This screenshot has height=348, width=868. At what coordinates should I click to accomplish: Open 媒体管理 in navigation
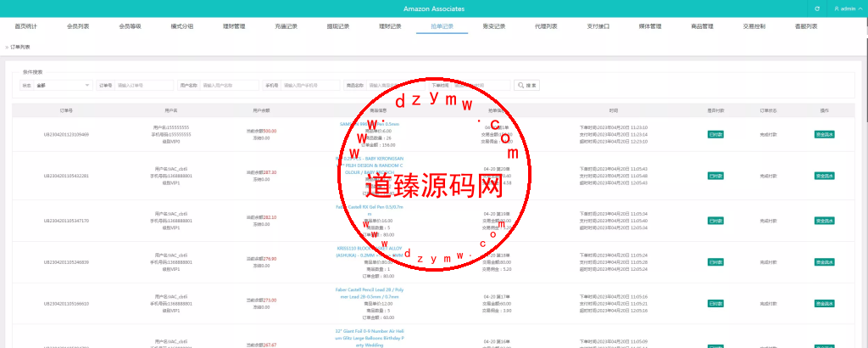point(650,26)
